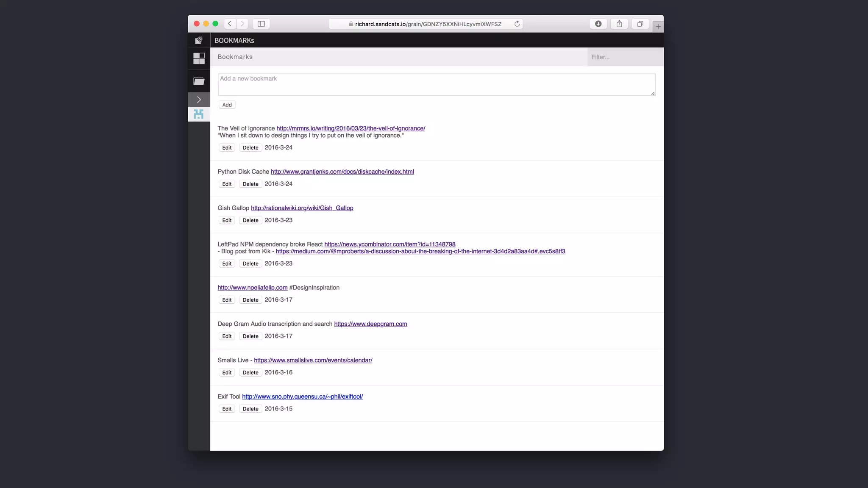Screen dimensions: 868x488
Task: Select the Bookmarks grain icon in sidebar
Action: coord(199,114)
